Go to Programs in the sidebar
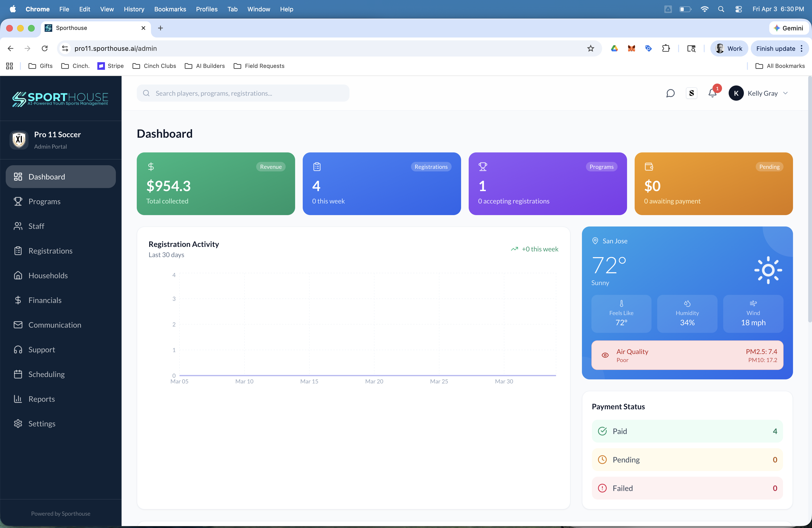 pyautogui.click(x=61, y=201)
